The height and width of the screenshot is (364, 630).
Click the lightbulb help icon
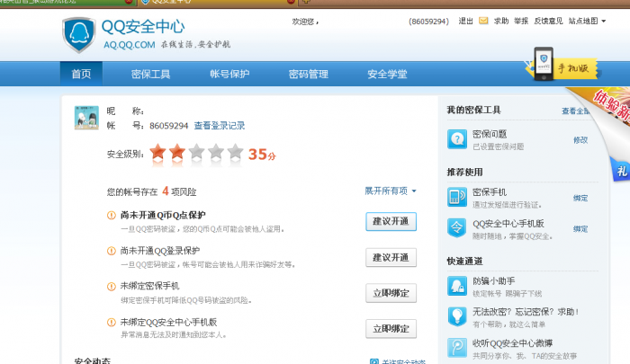[x=457, y=316]
